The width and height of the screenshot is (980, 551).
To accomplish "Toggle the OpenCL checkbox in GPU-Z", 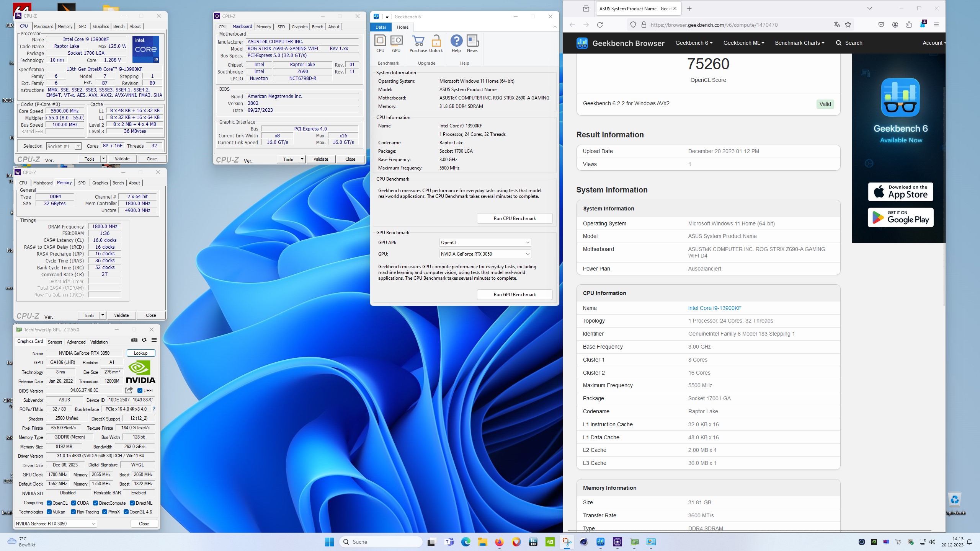I will [49, 503].
